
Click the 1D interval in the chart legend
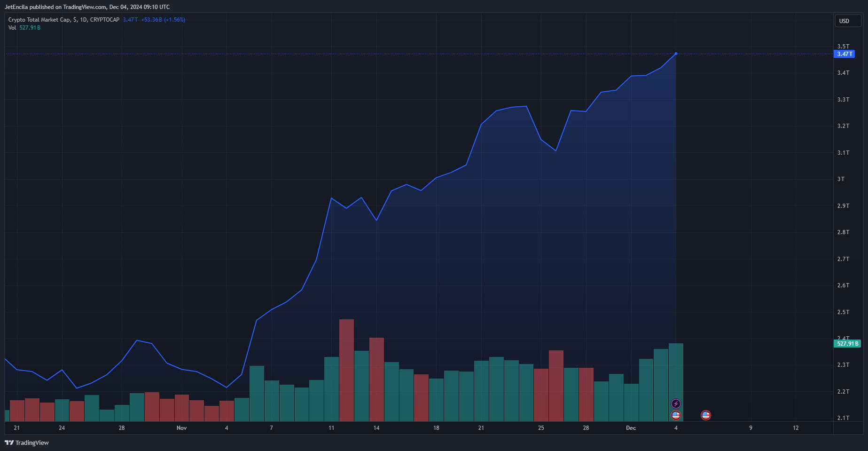tap(83, 20)
